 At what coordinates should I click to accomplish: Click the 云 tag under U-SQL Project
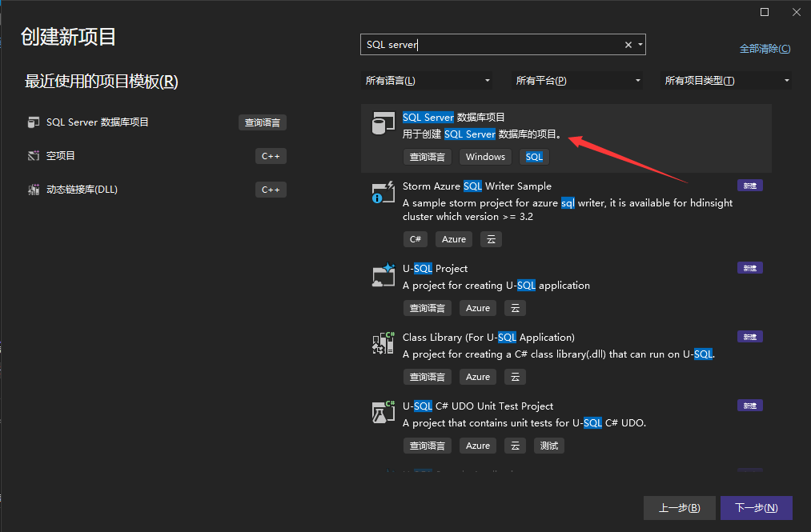[515, 308]
